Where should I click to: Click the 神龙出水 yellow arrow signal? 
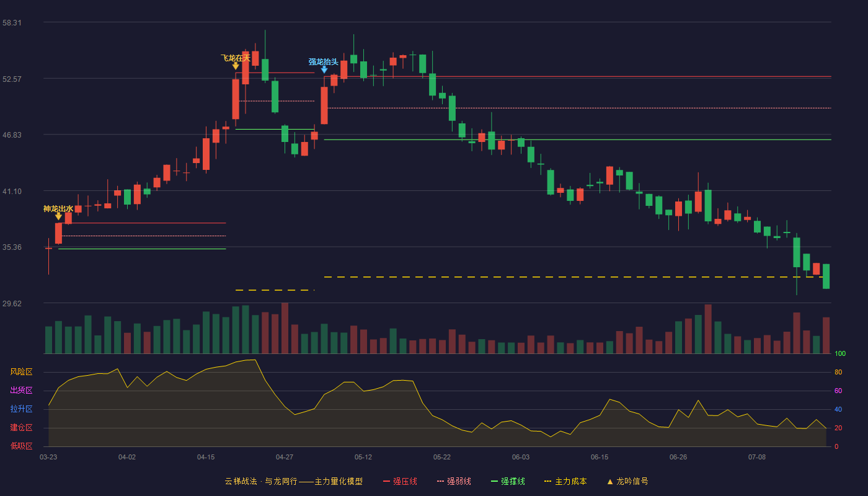click(x=58, y=216)
